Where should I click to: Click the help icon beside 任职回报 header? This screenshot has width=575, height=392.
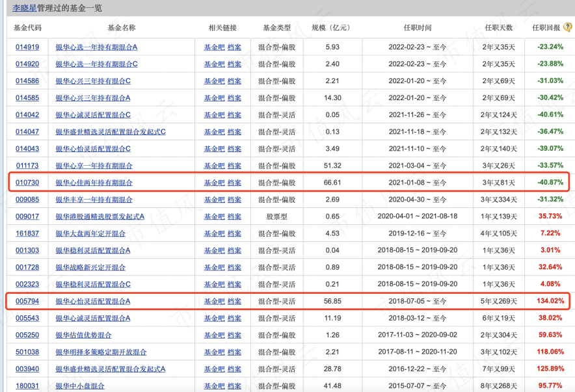coord(567,27)
